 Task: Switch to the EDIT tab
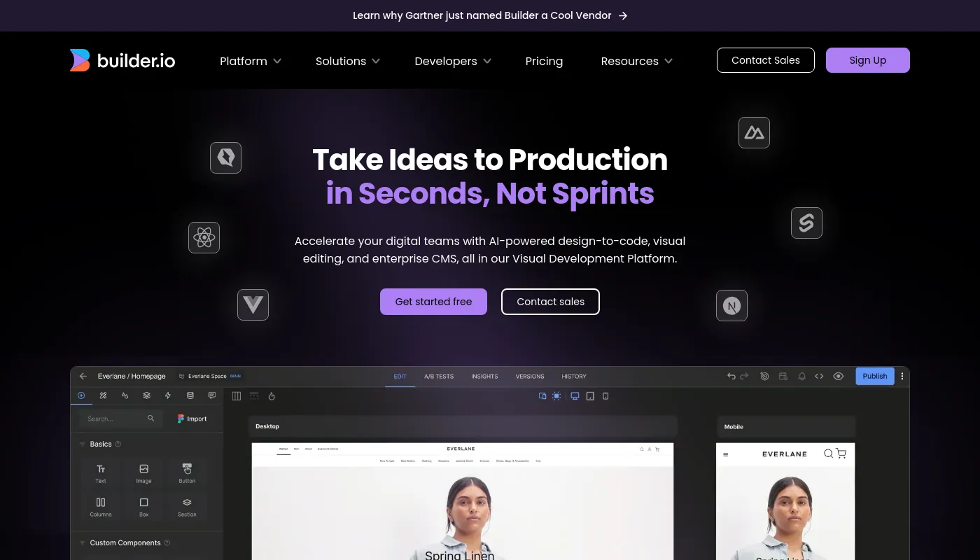(x=400, y=377)
